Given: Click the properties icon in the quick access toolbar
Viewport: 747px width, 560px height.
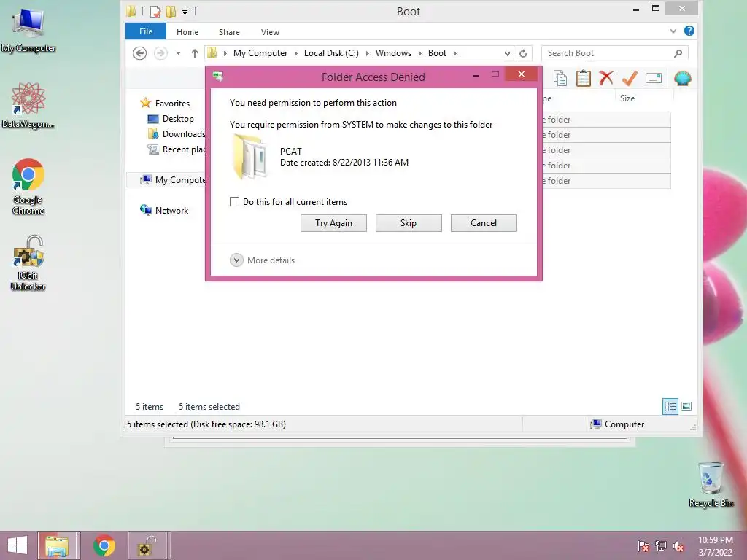Looking at the screenshot, I should pyautogui.click(x=155, y=11).
